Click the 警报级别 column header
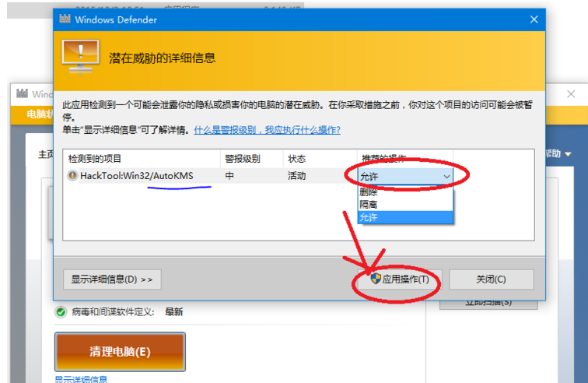 pyautogui.click(x=243, y=159)
